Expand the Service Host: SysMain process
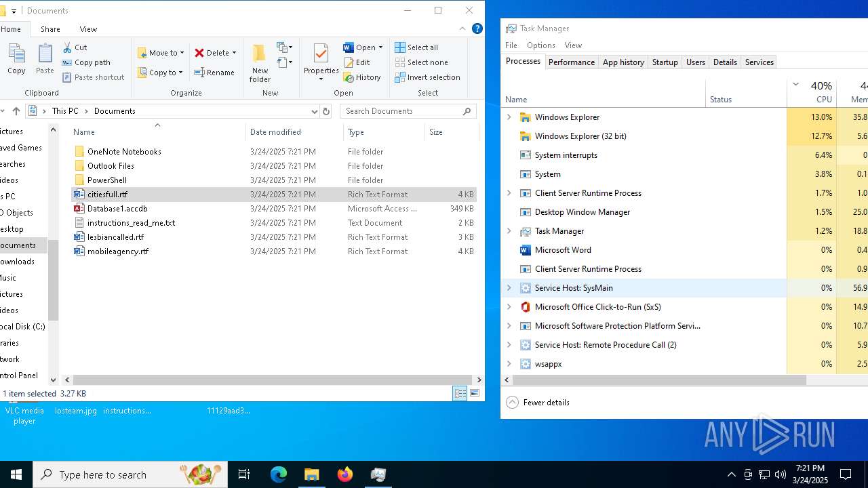Image resolution: width=868 pixels, height=488 pixels. [x=509, y=288]
